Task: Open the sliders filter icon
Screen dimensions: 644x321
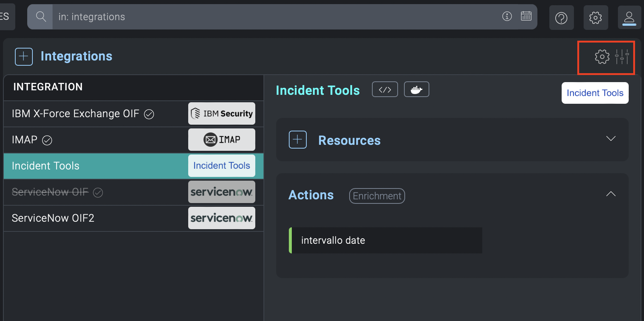Action: coord(622,57)
